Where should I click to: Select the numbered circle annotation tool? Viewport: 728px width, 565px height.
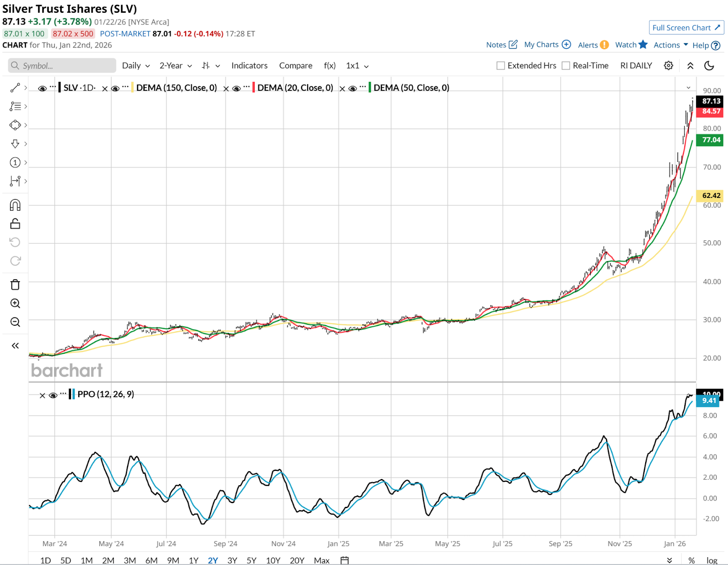coord(15,162)
